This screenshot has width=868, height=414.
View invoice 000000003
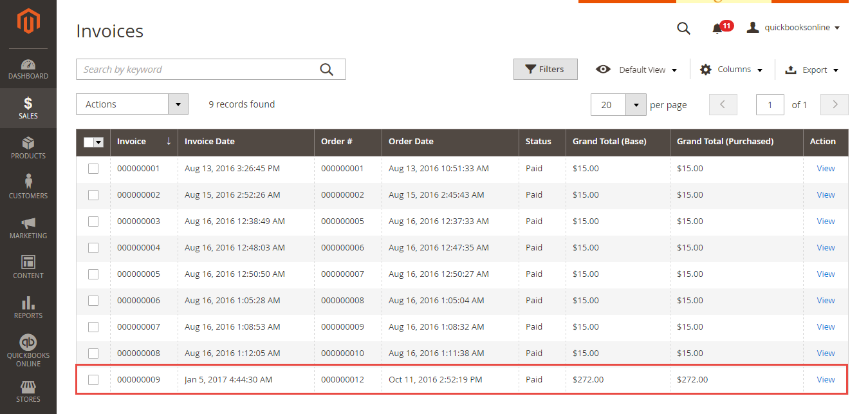(826, 221)
